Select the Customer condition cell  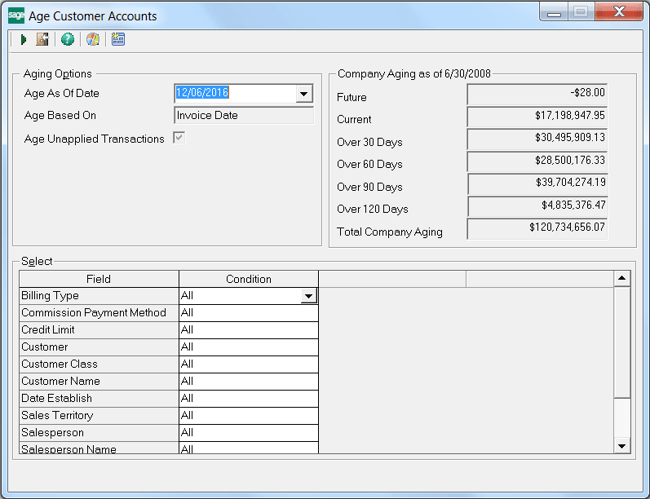248,347
